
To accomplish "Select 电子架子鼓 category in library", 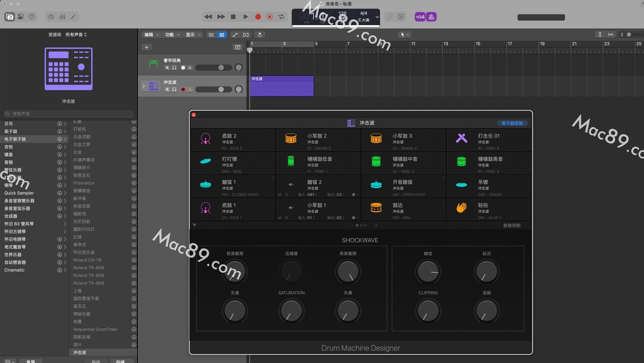I will (x=15, y=139).
